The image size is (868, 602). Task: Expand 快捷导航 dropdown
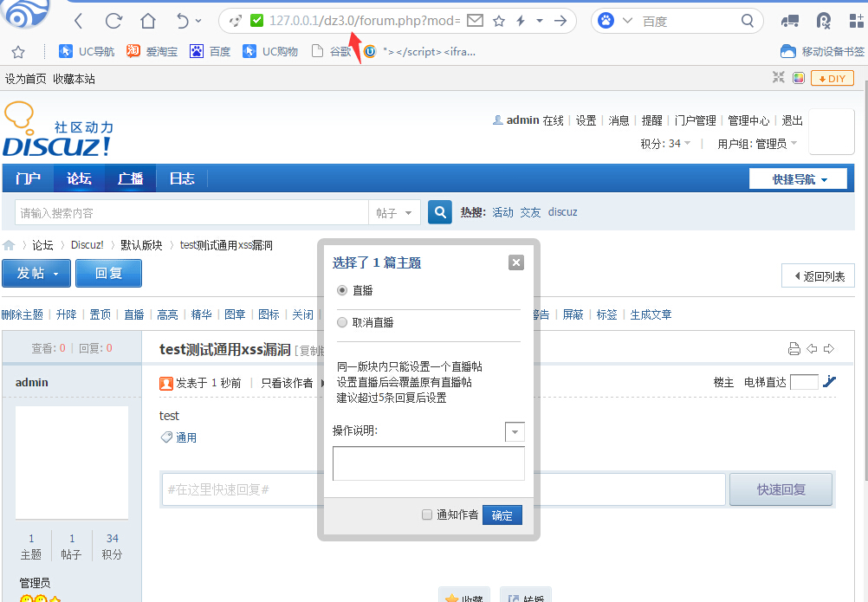click(798, 178)
